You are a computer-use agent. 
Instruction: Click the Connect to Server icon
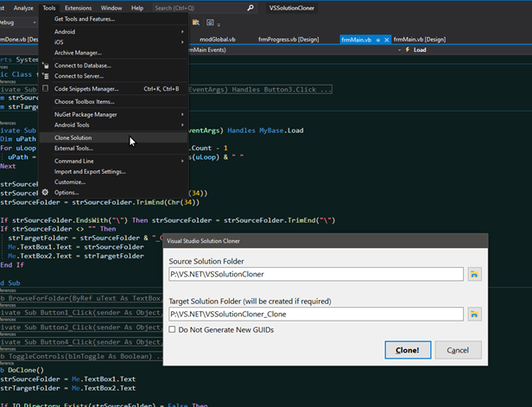pos(46,76)
